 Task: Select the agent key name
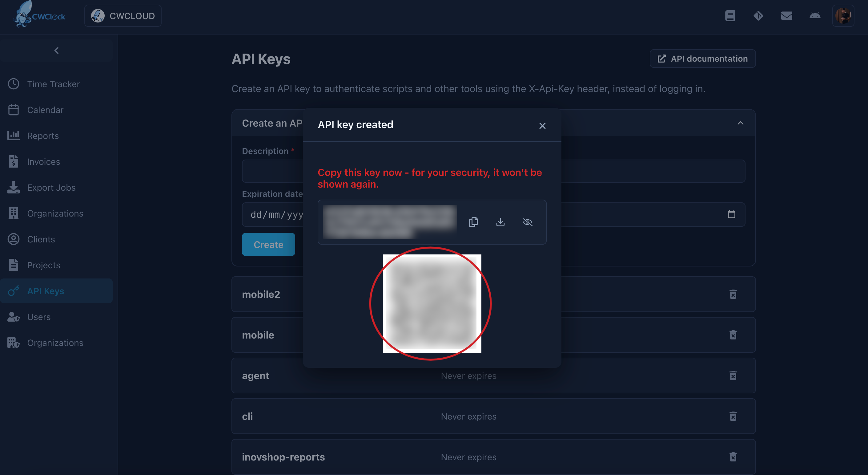(255, 376)
